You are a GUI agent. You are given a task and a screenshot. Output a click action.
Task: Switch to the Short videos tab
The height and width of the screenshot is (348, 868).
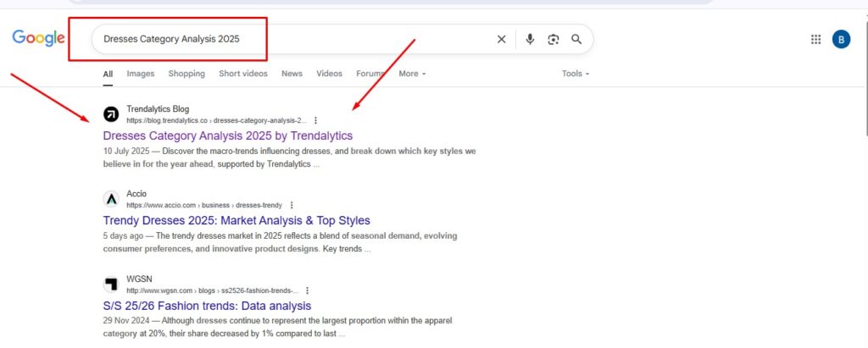point(243,74)
